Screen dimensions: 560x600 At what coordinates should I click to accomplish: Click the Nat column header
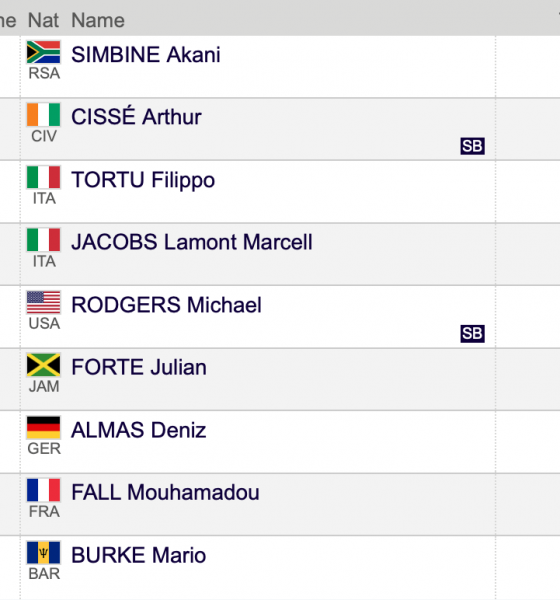coord(43,20)
